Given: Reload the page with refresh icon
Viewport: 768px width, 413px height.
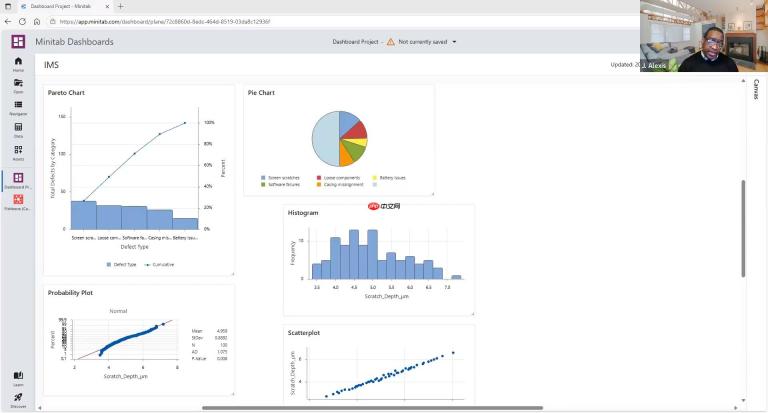Looking at the screenshot, I should click(x=22, y=22).
